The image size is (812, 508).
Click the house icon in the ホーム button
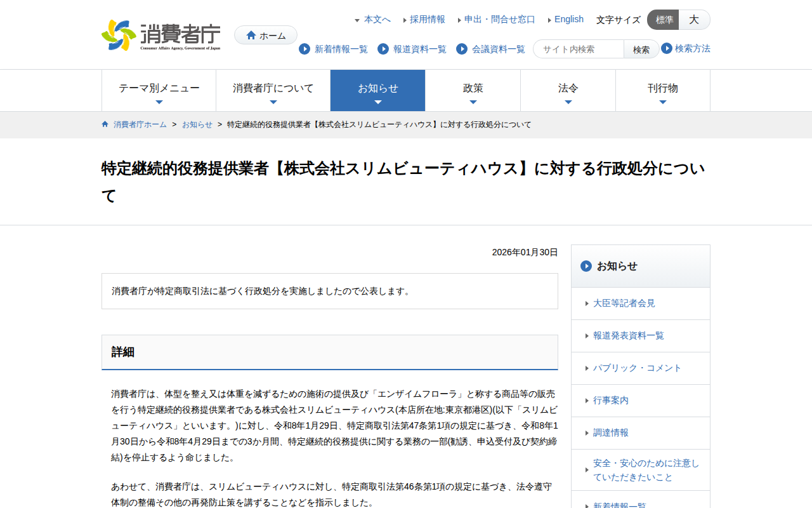tap(251, 36)
